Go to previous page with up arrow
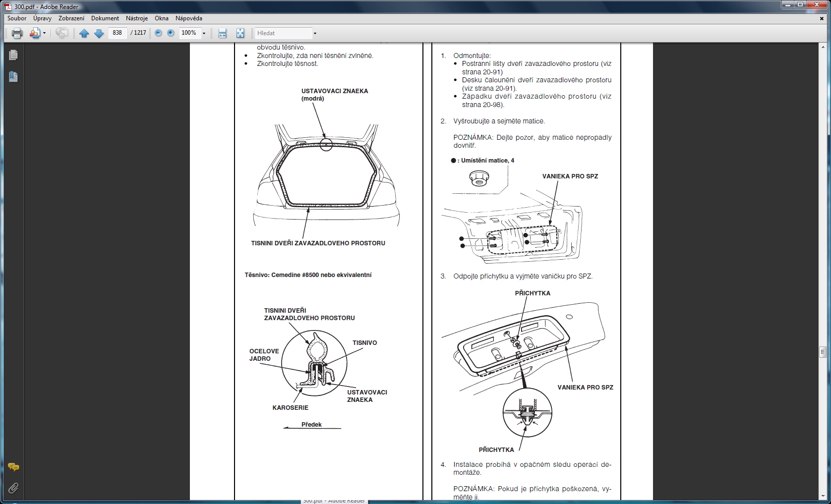 click(x=84, y=33)
